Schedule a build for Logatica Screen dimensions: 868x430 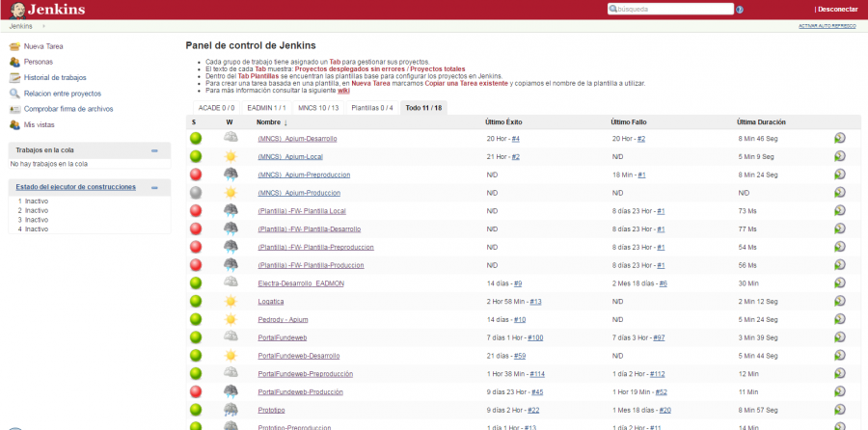tap(840, 301)
